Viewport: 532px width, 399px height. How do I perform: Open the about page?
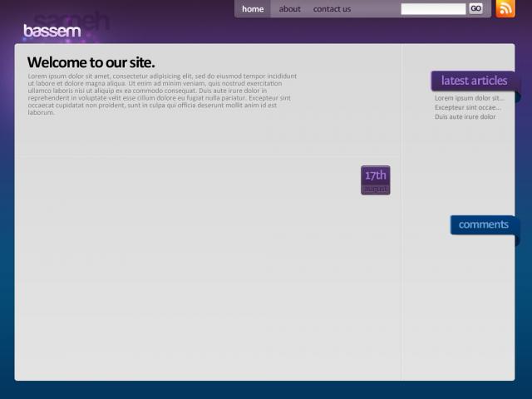coord(290,9)
